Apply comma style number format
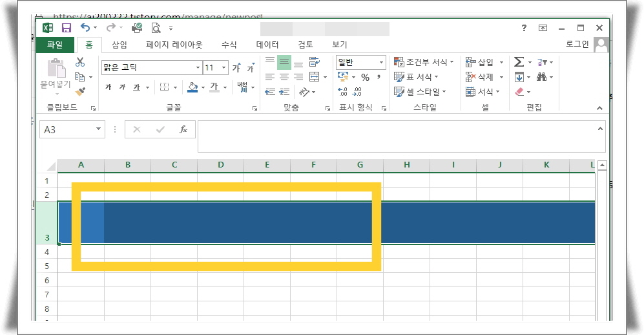644x335 pixels. (379, 77)
